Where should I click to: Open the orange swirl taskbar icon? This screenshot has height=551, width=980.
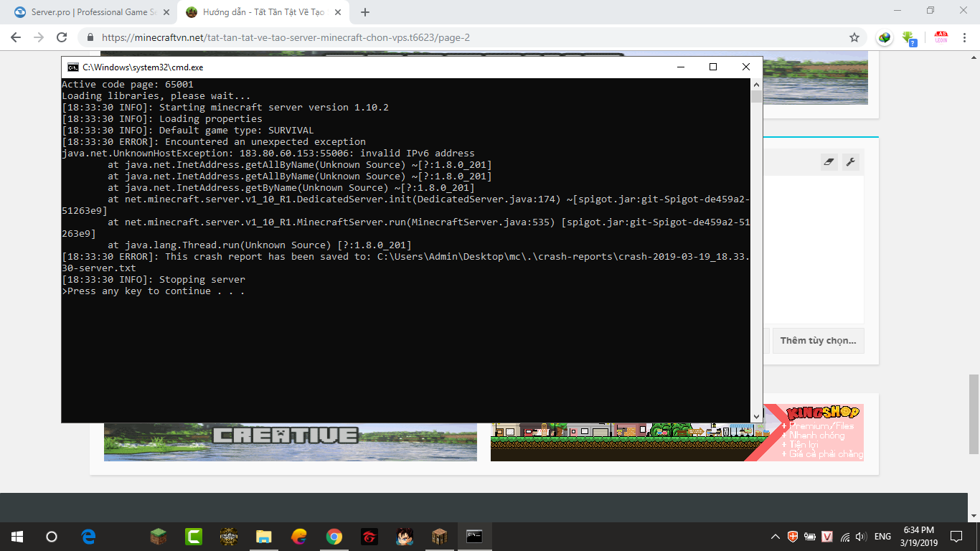[x=298, y=536]
